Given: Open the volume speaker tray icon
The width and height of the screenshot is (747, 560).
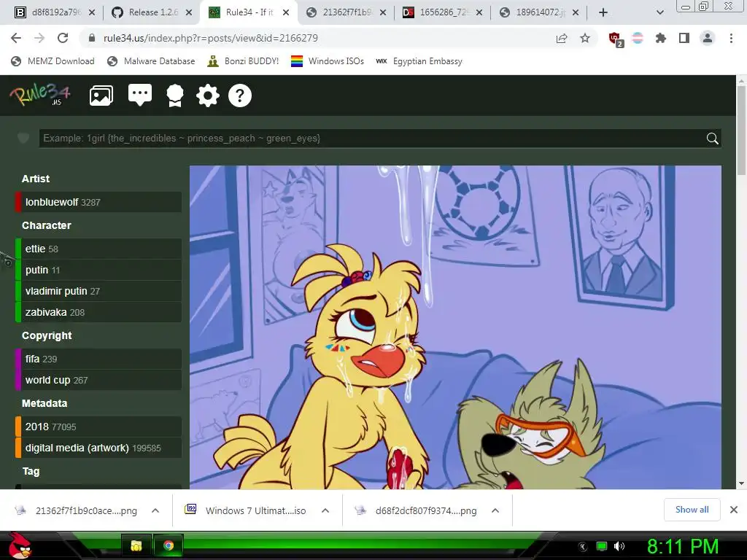Looking at the screenshot, I should [x=619, y=547].
